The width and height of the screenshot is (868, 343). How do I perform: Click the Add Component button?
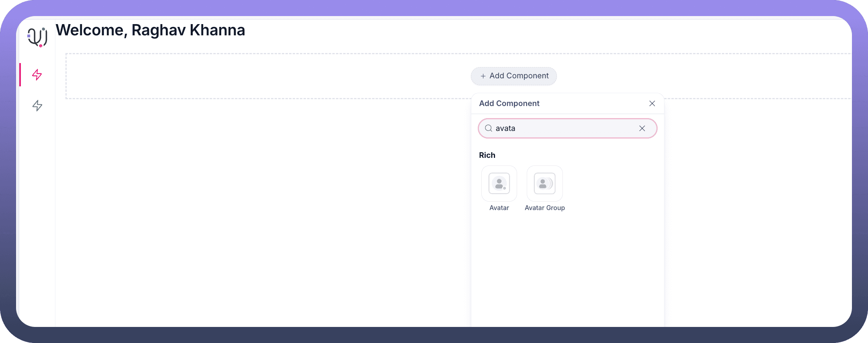514,76
